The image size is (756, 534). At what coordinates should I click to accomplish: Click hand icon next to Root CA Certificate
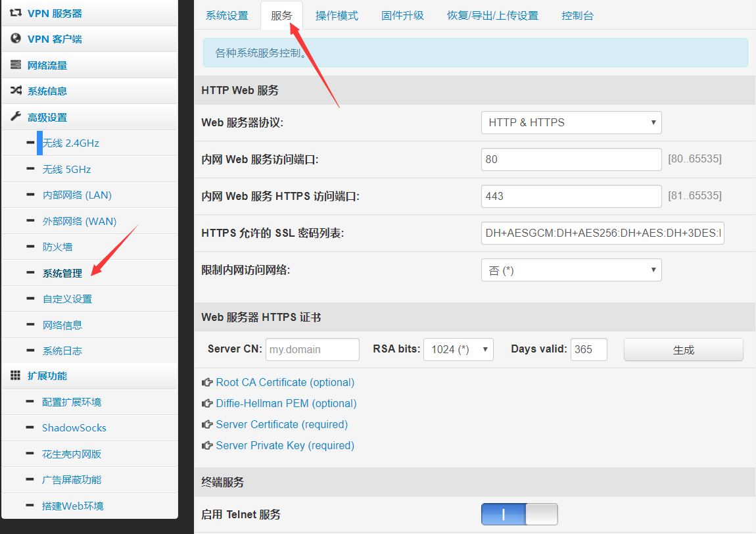207,383
